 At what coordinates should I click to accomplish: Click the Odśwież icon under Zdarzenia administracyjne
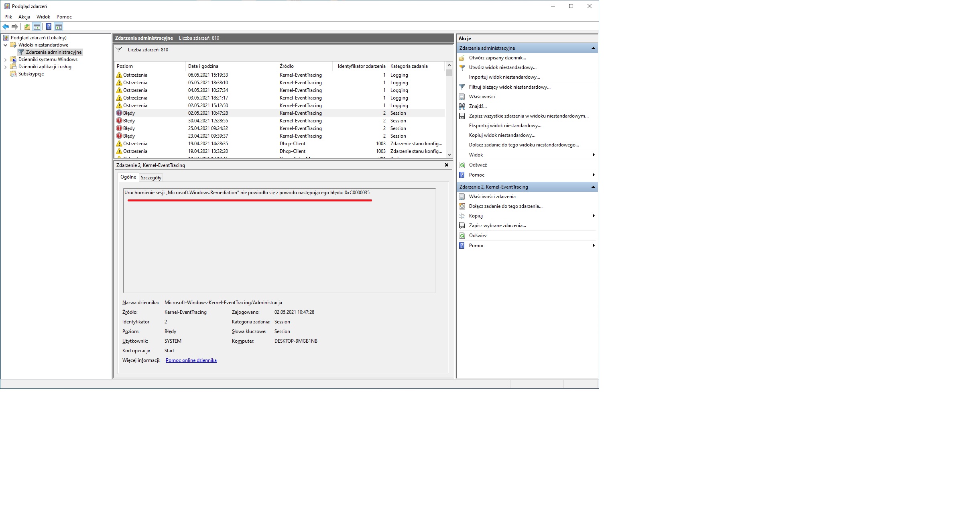pyautogui.click(x=462, y=165)
